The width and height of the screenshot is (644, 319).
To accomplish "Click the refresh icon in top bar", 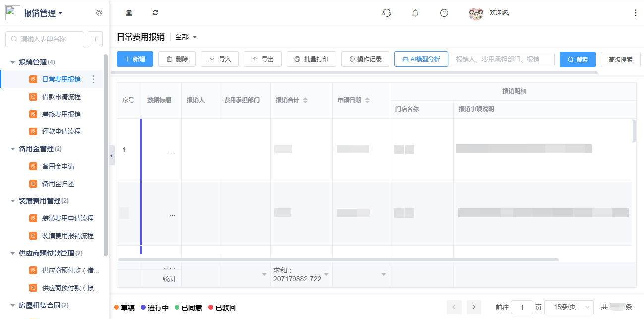I will [155, 13].
